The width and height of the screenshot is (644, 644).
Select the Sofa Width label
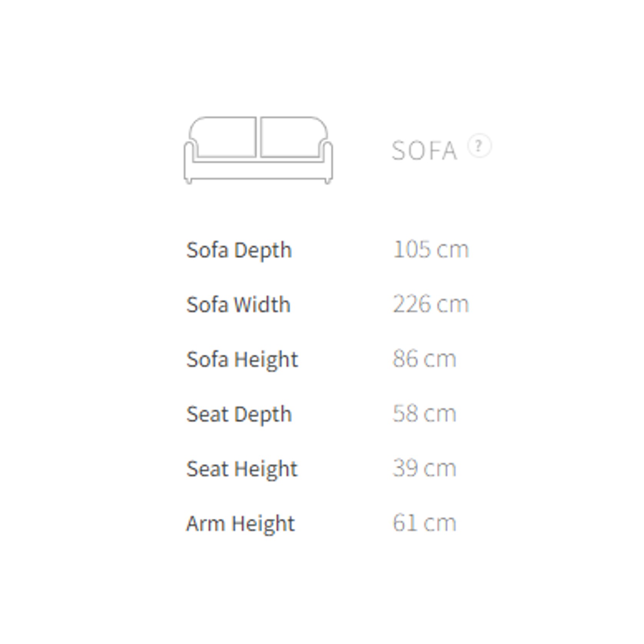pos(238,305)
